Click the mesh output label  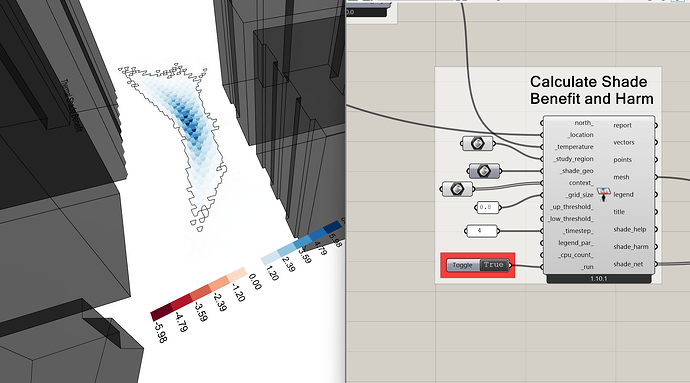(621, 177)
